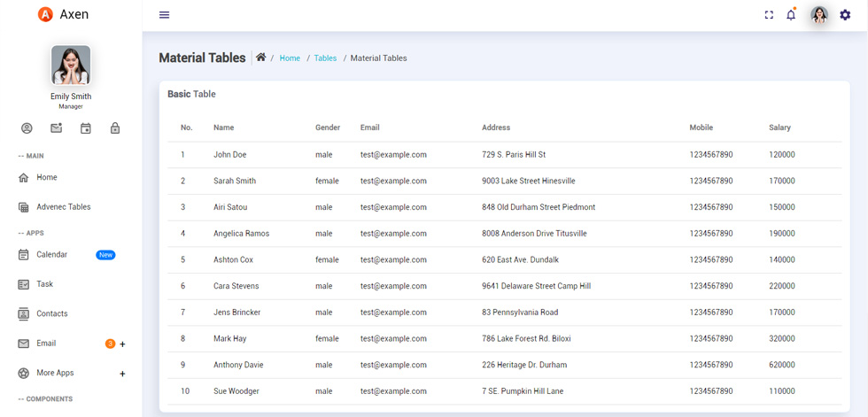
Task: Click the Contacts sidebar icon
Action: (23, 313)
